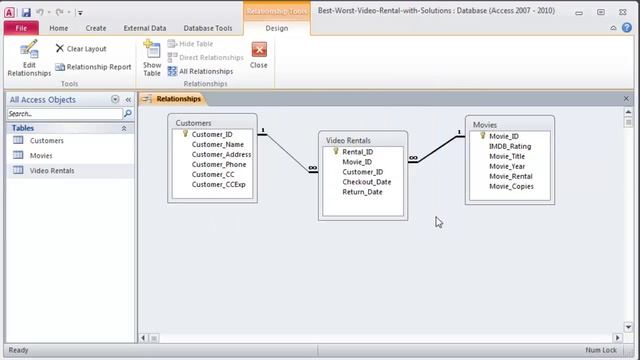
Task: Collapse the navigation pane shutter bar
Action: (x=128, y=100)
